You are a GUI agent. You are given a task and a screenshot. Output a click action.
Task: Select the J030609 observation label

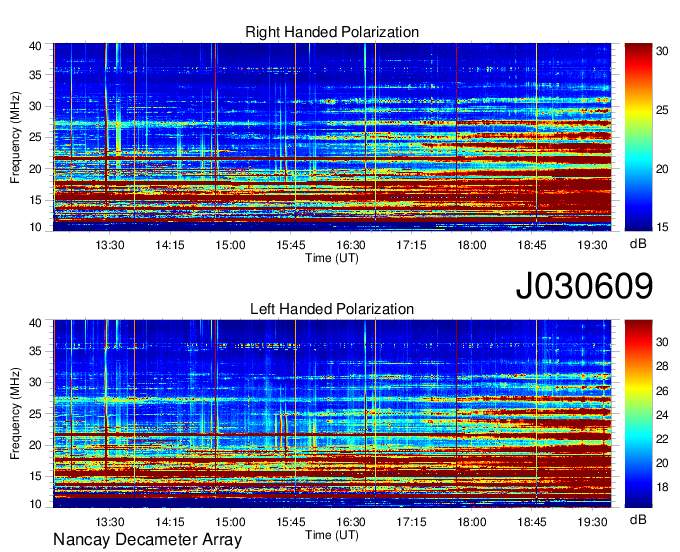(584, 286)
